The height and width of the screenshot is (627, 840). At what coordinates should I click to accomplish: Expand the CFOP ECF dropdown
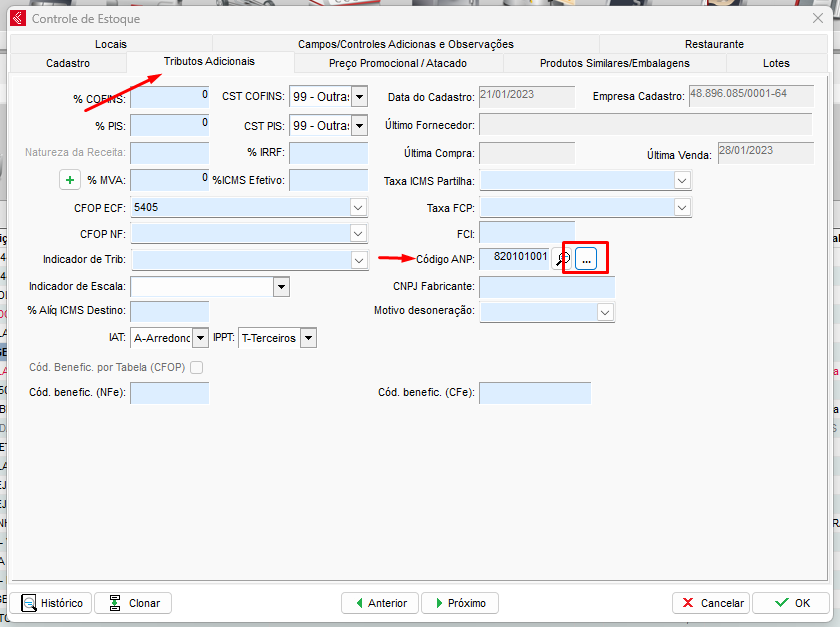coord(358,207)
